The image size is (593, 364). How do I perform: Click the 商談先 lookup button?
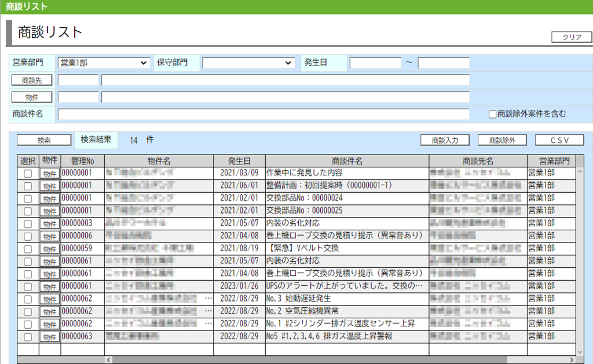click(x=32, y=79)
